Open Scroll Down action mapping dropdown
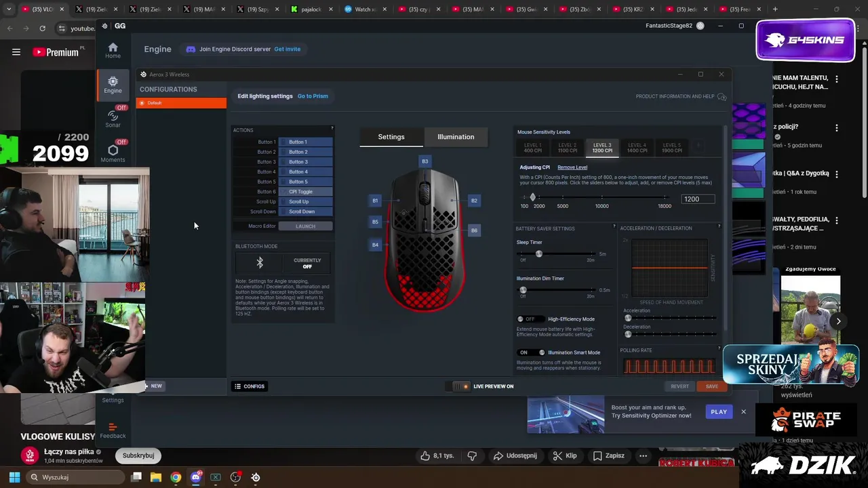Screen dimensions: 868x488 click(x=305, y=211)
